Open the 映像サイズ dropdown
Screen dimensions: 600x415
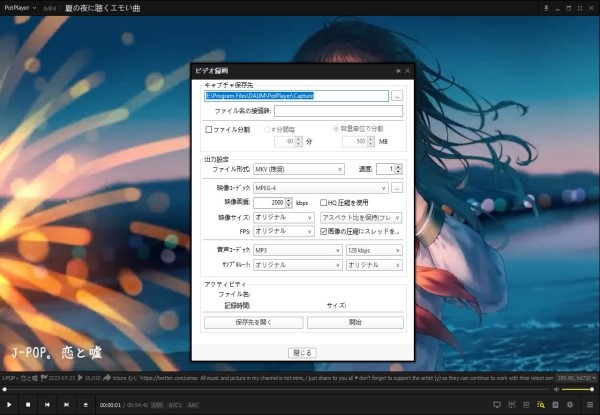click(284, 218)
